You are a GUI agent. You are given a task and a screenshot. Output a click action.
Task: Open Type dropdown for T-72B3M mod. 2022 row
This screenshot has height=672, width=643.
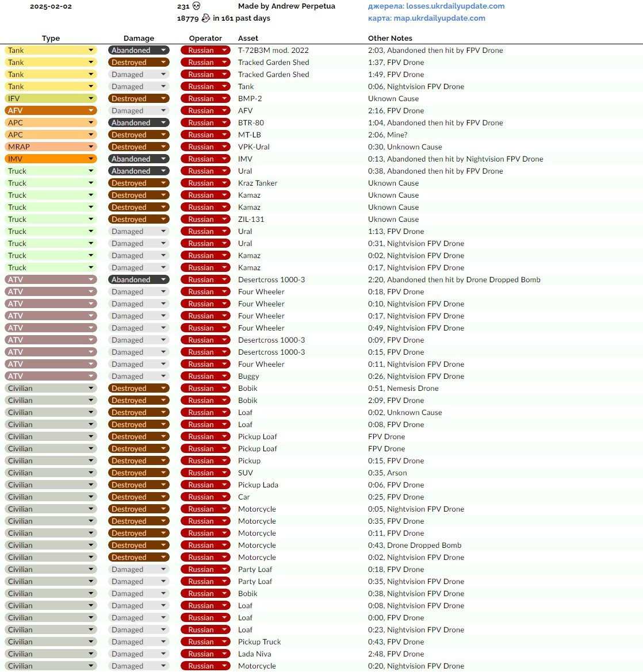(51, 50)
